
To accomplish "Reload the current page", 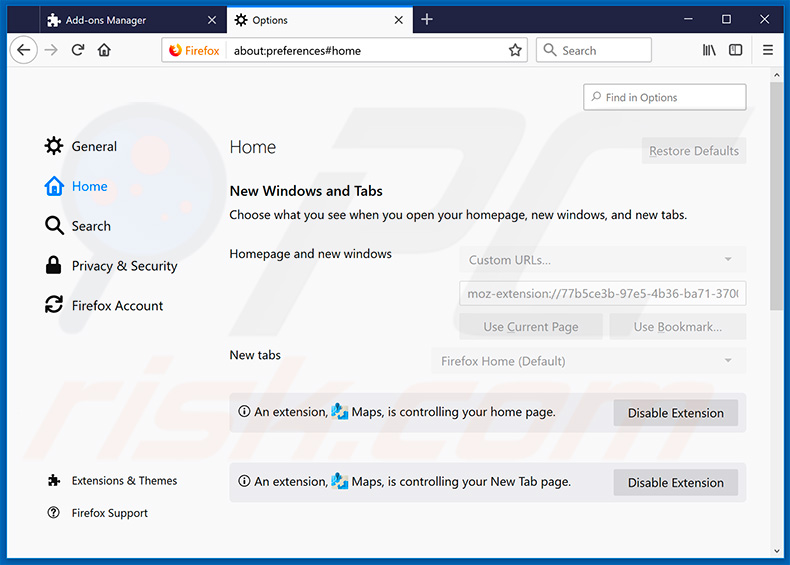I will pos(78,50).
